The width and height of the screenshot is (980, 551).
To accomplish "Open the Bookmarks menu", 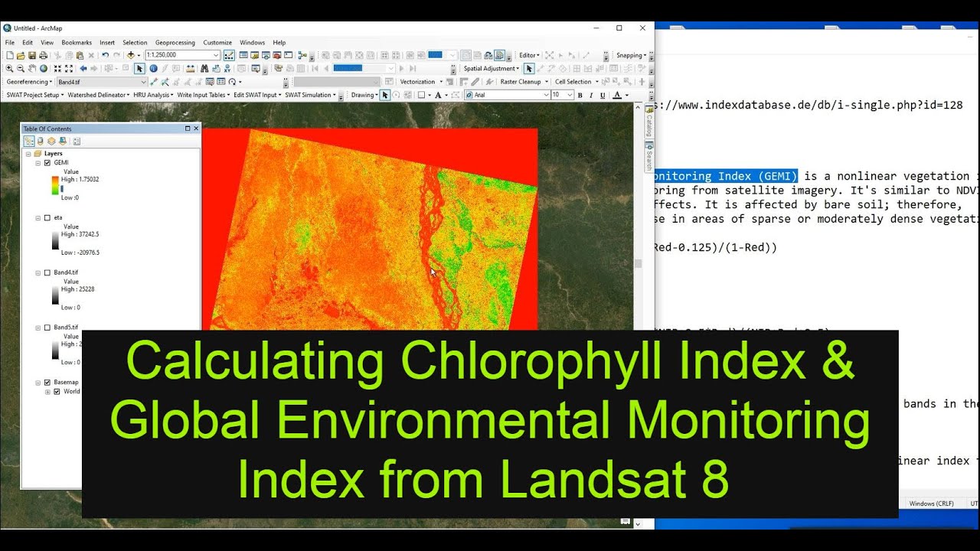I will click(77, 43).
